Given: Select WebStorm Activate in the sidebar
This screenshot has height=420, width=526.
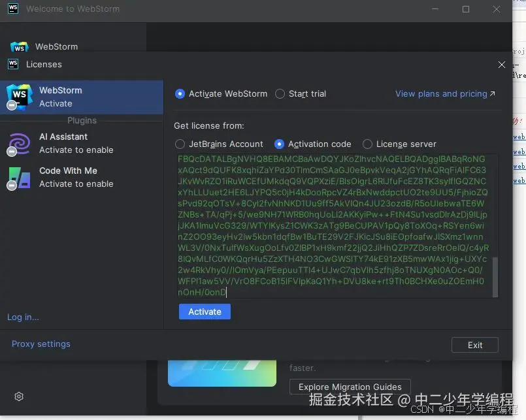Looking at the screenshot, I should 82,95.
